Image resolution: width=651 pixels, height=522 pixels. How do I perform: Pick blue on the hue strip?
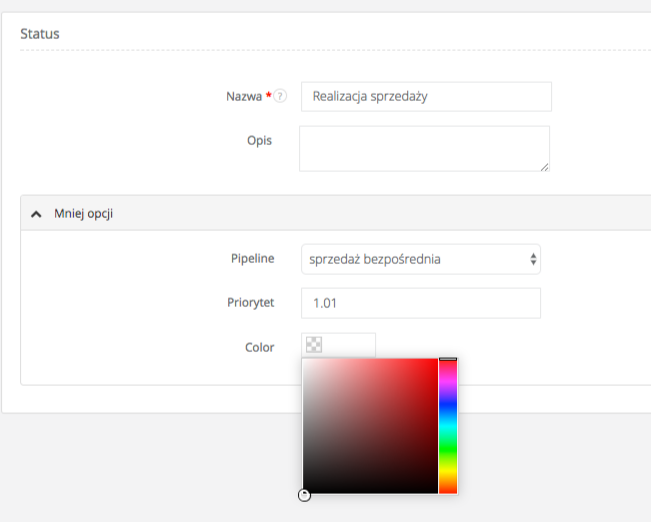pyautogui.click(x=447, y=403)
